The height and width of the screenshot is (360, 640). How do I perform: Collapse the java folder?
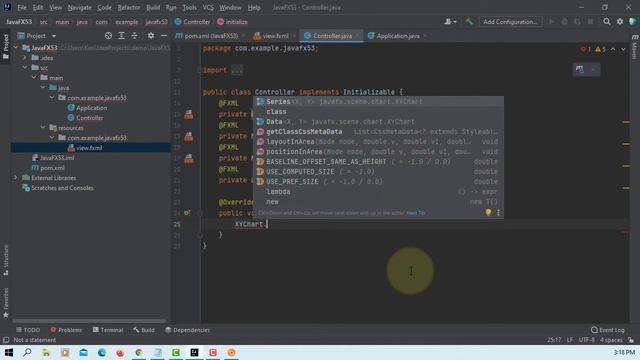coord(43,88)
